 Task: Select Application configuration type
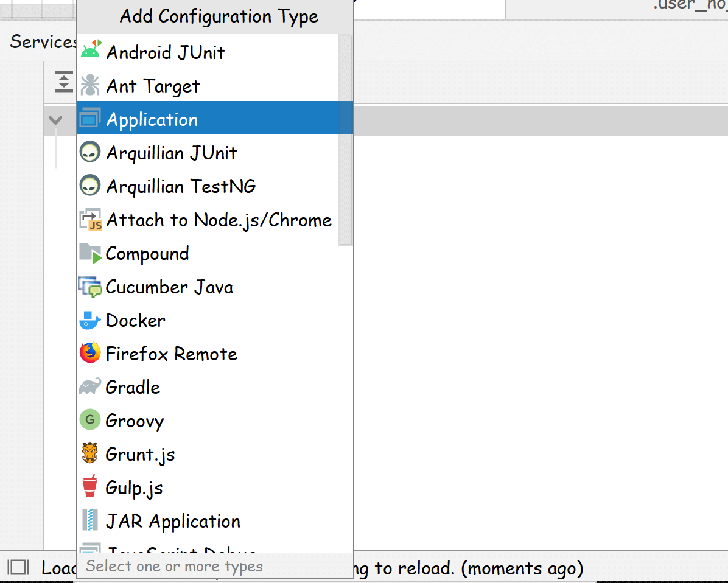coord(152,119)
